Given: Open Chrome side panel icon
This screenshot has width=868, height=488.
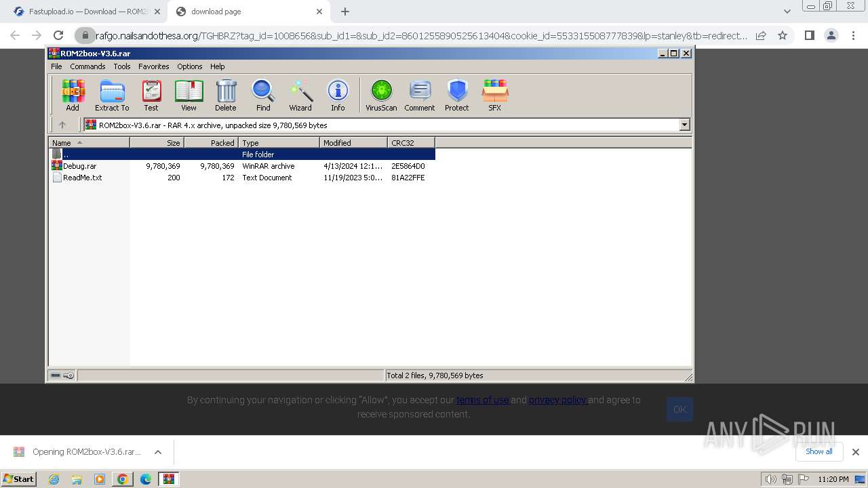Looking at the screenshot, I should (809, 35).
